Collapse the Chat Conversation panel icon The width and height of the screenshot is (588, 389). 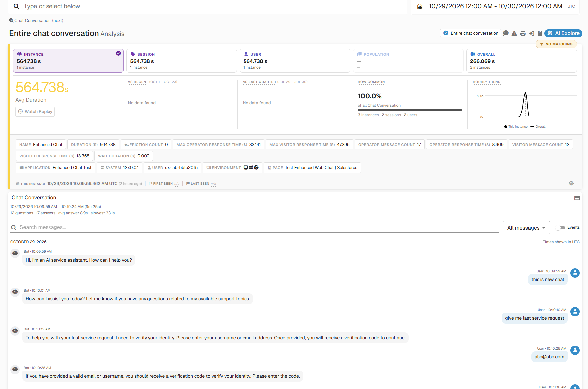coord(577,198)
